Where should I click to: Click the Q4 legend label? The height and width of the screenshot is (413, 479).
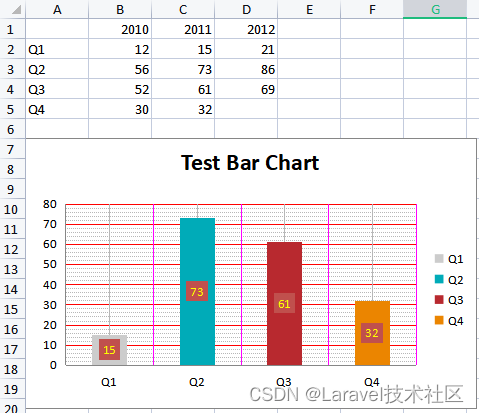(x=455, y=321)
